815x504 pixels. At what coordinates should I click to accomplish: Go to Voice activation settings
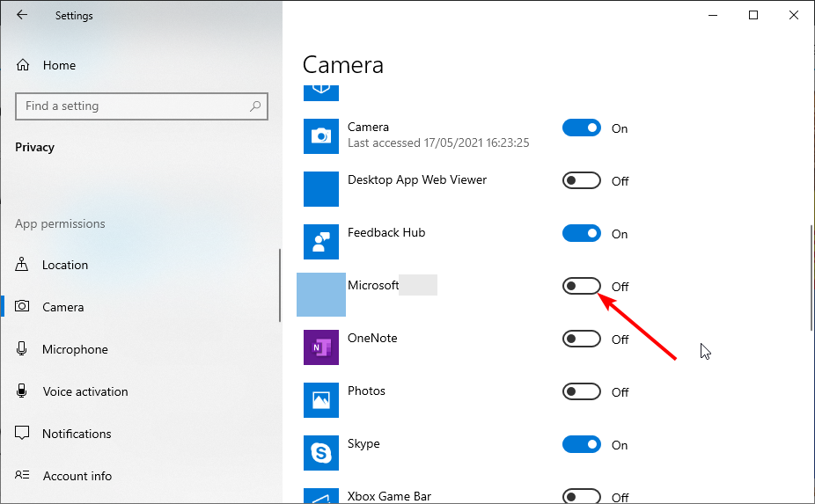click(x=84, y=391)
